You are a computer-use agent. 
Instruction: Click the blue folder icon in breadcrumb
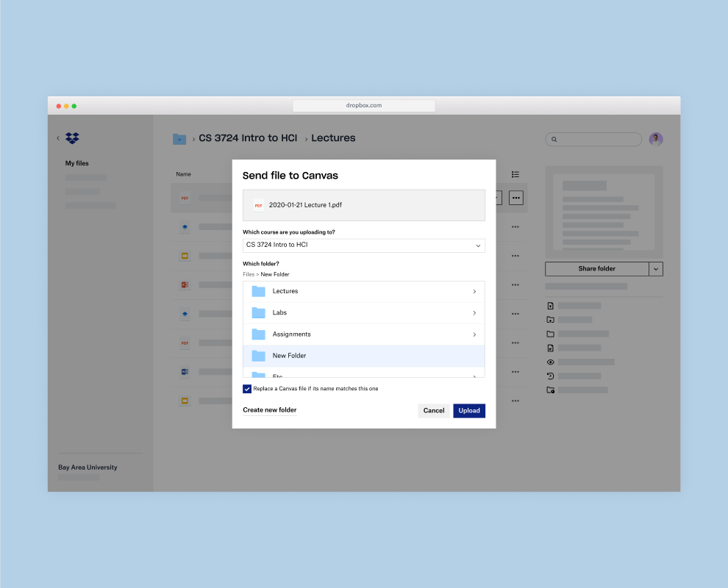[179, 138]
